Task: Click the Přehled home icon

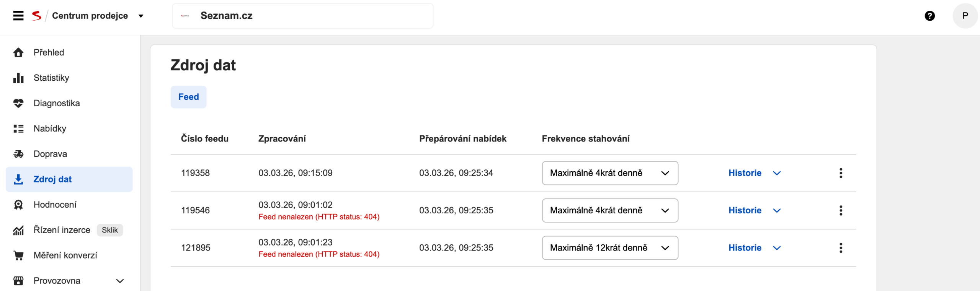Action: pos(18,52)
